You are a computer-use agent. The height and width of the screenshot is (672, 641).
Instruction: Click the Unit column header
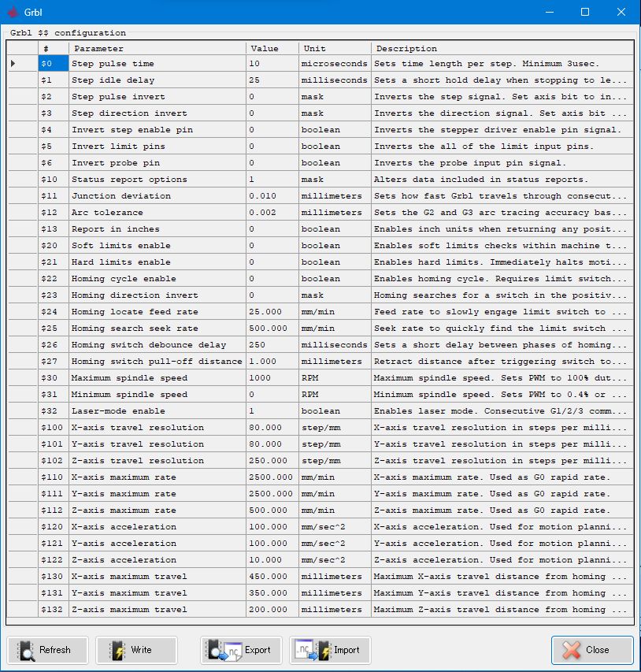pyautogui.click(x=335, y=48)
